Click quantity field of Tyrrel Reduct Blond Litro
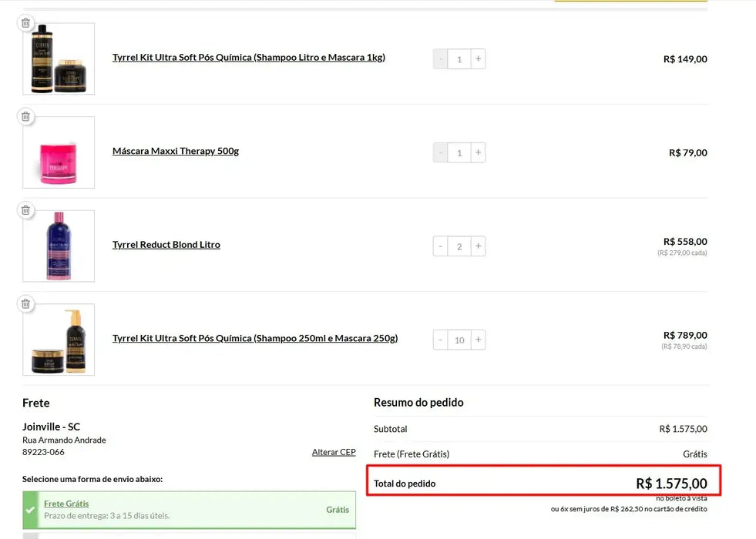This screenshot has width=756, height=539. pyautogui.click(x=459, y=246)
